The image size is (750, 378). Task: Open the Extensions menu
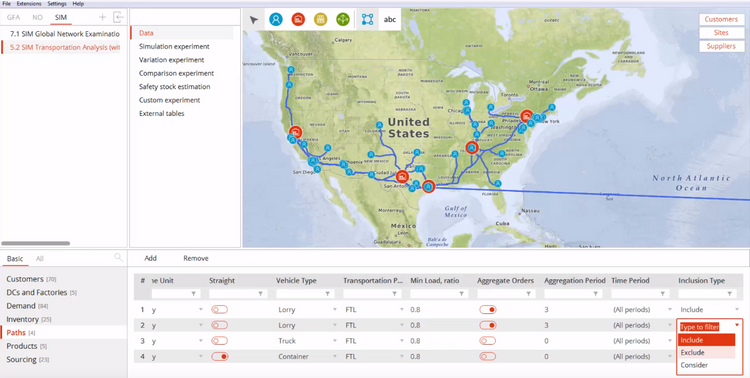click(x=29, y=3)
